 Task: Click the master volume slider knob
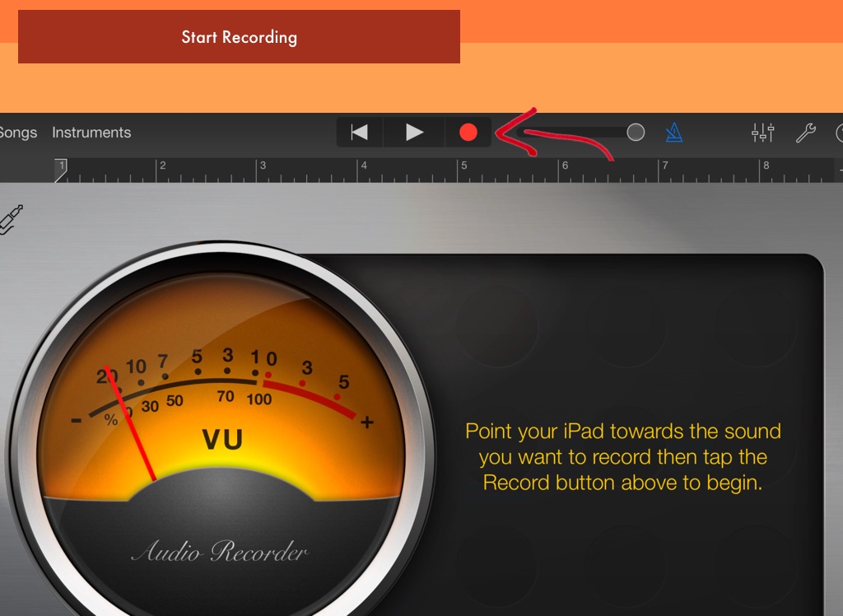pyautogui.click(x=636, y=133)
